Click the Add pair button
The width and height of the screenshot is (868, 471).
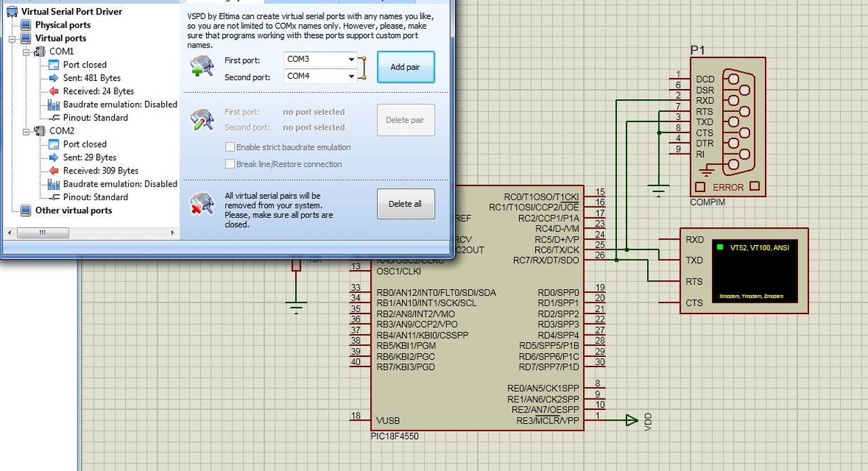tap(406, 67)
